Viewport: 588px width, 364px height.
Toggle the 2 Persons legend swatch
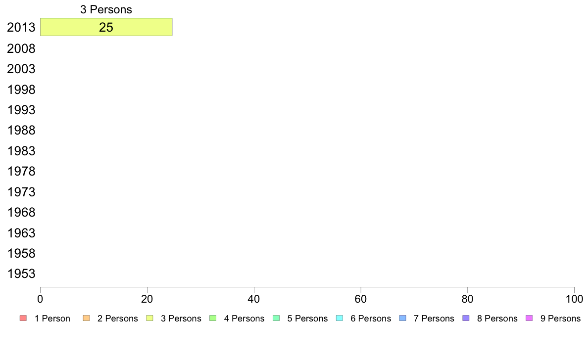point(86,318)
